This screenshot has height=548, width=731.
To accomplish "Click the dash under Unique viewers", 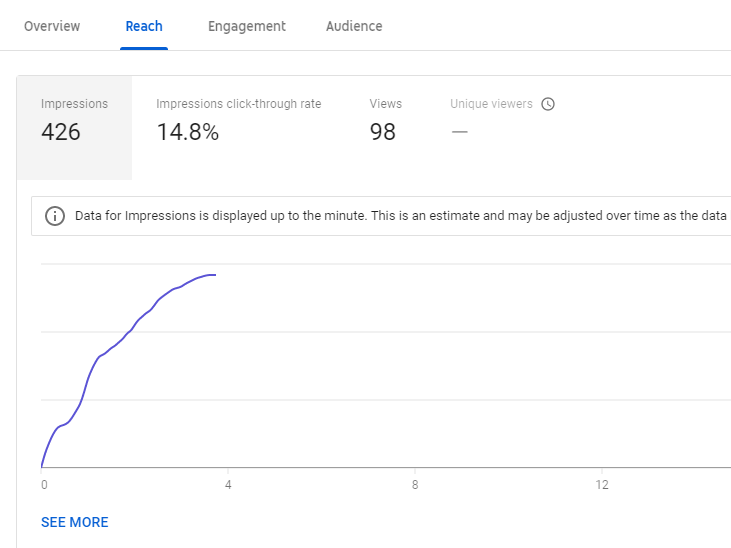I will pos(459,131).
